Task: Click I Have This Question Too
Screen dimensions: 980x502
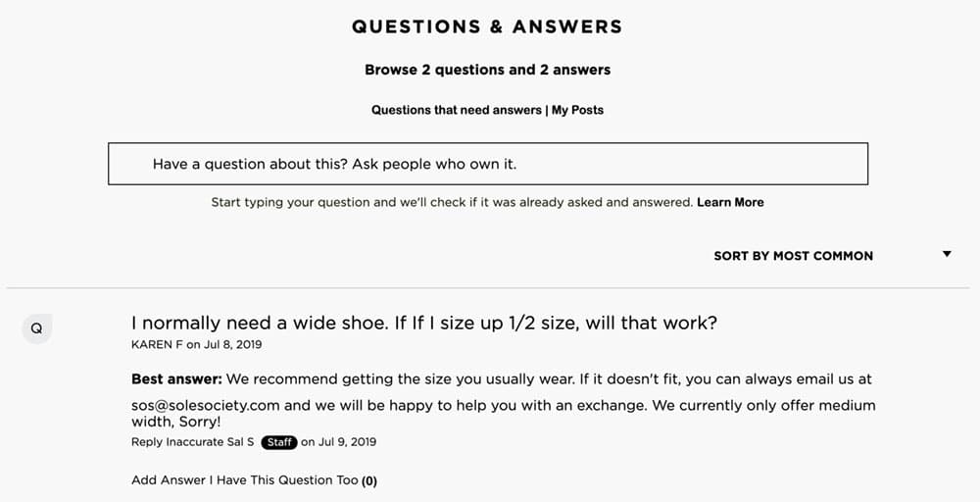Action: coord(284,480)
